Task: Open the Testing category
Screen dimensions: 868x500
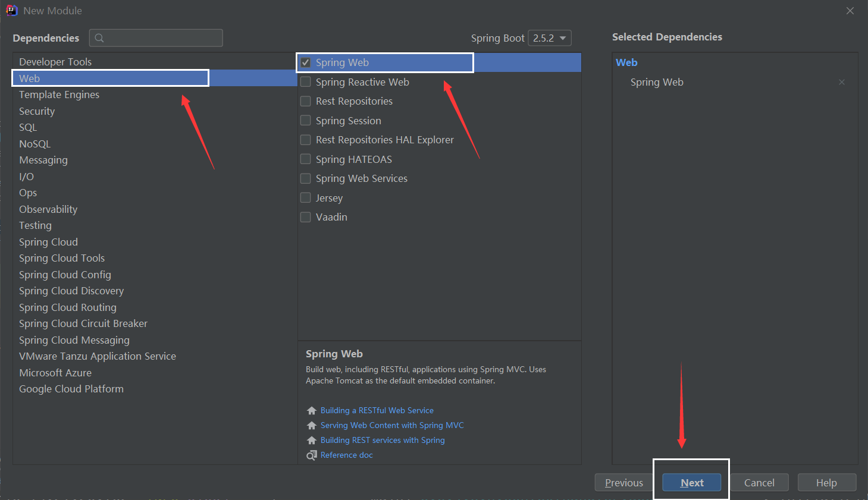Action: pos(155,225)
